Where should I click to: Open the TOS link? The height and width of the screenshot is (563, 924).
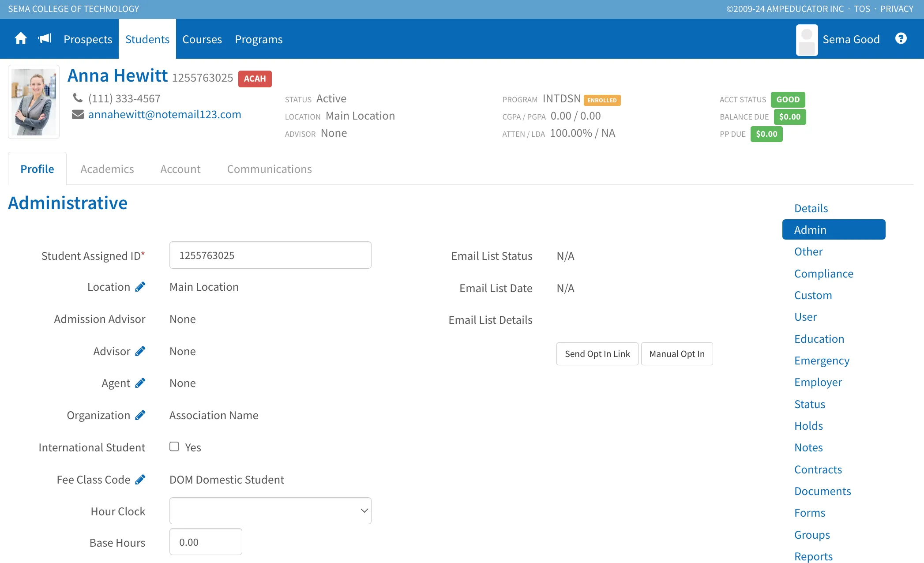(862, 9)
